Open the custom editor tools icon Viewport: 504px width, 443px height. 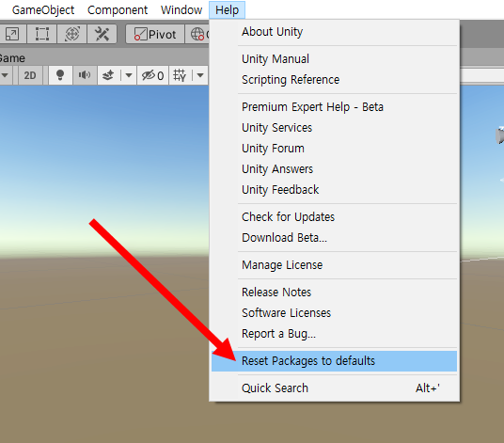[102, 34]
